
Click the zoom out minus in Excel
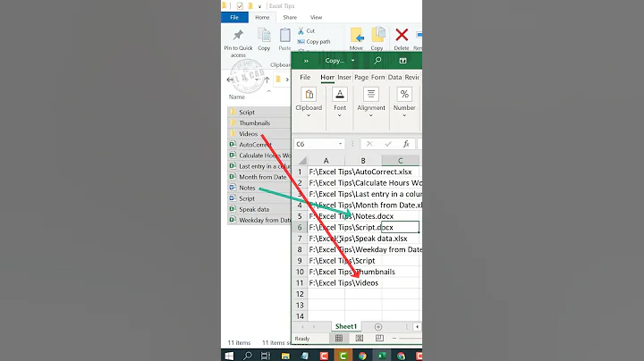coord(394,339)
